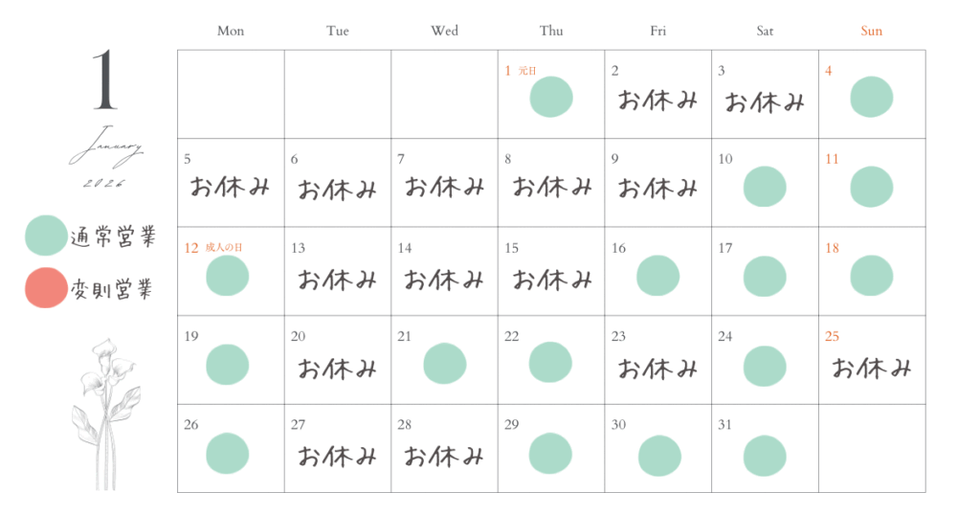The height and width of the screenshot is (515, 980).
Task: Click the お休み text on January 20
Action: click(337, 368)
